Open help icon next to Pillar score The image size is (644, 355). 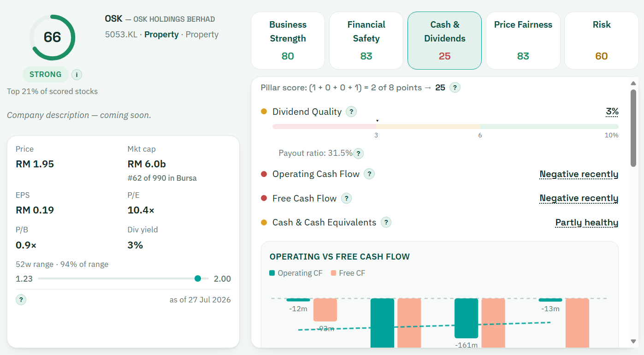[x=455, y=88]
